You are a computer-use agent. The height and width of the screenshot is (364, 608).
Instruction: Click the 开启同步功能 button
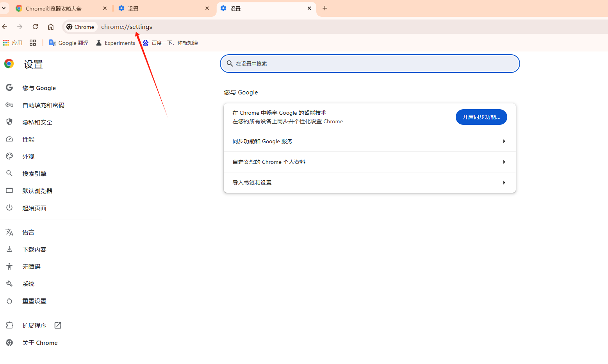tap(481, 117)
